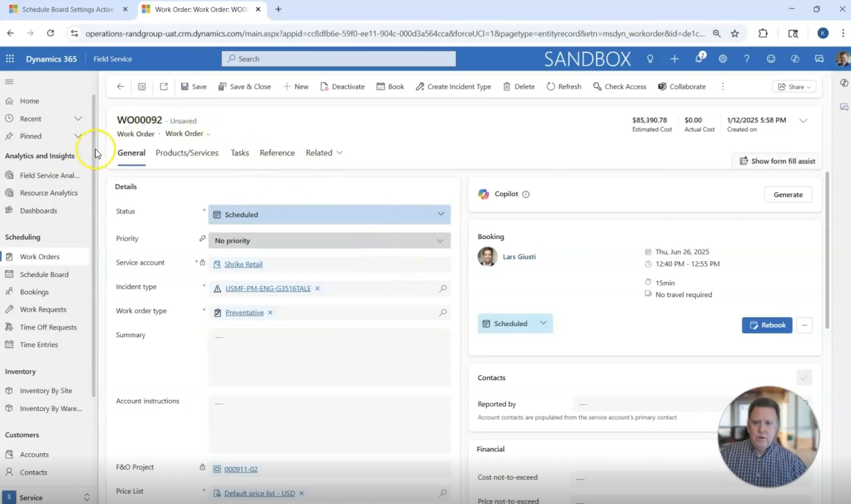The height and width of the screenshot is (504, 851).
Task: Click the Save command
Action: pos(194,86)
